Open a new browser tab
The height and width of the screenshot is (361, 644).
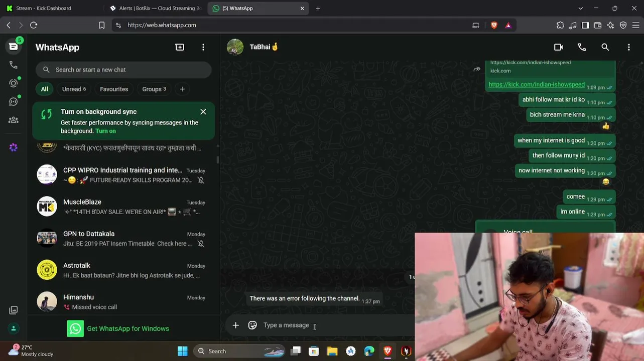pyautogui.click(x=318, y=9)
